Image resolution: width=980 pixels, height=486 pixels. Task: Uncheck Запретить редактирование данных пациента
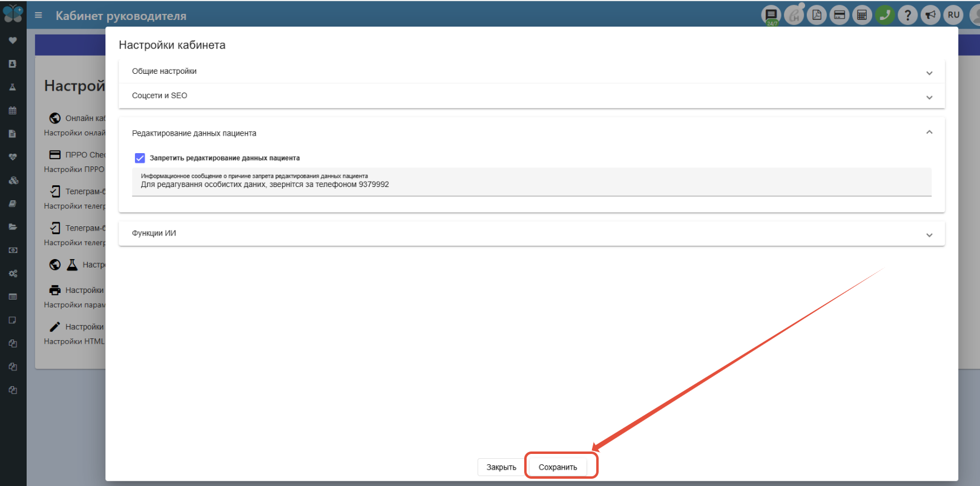140,158
